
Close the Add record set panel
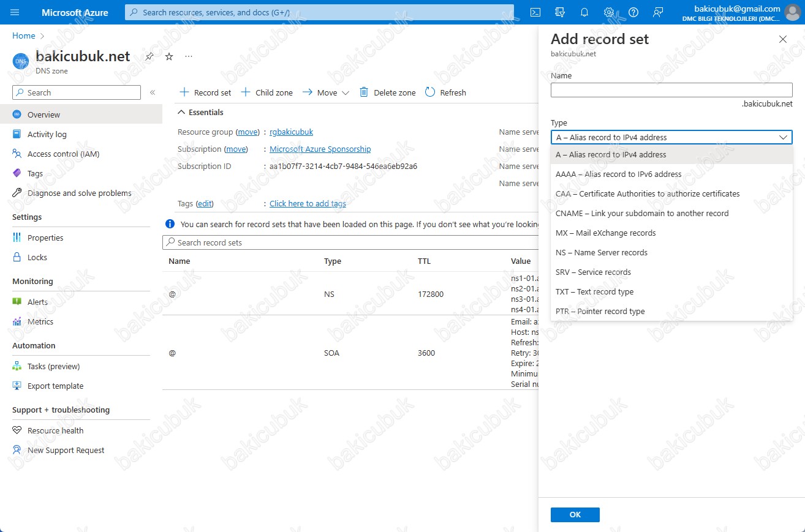[x=782, y=39]
